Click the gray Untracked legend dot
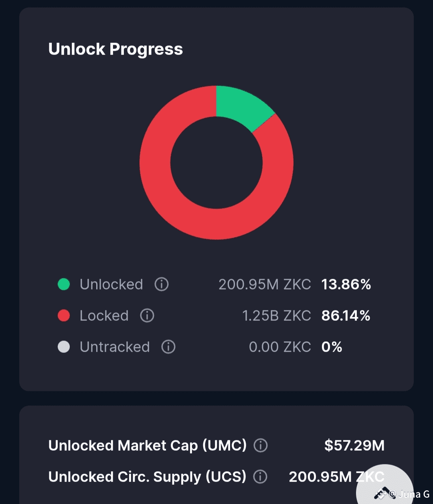This screenshot has height=504, width=433. click(64, 347)
